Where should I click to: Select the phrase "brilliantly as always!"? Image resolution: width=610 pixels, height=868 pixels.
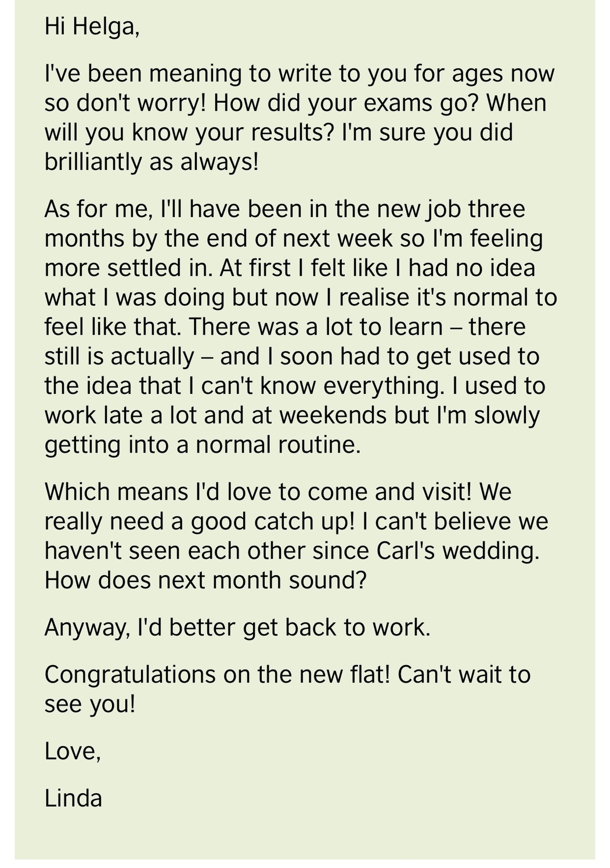click(x=151, y=162)
